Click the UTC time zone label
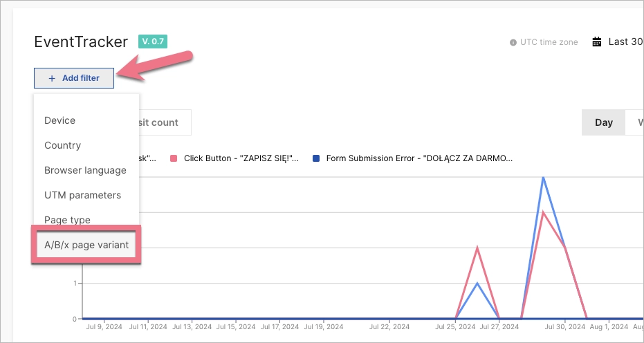This screenshot has height=343, width=644. (549, 42)
